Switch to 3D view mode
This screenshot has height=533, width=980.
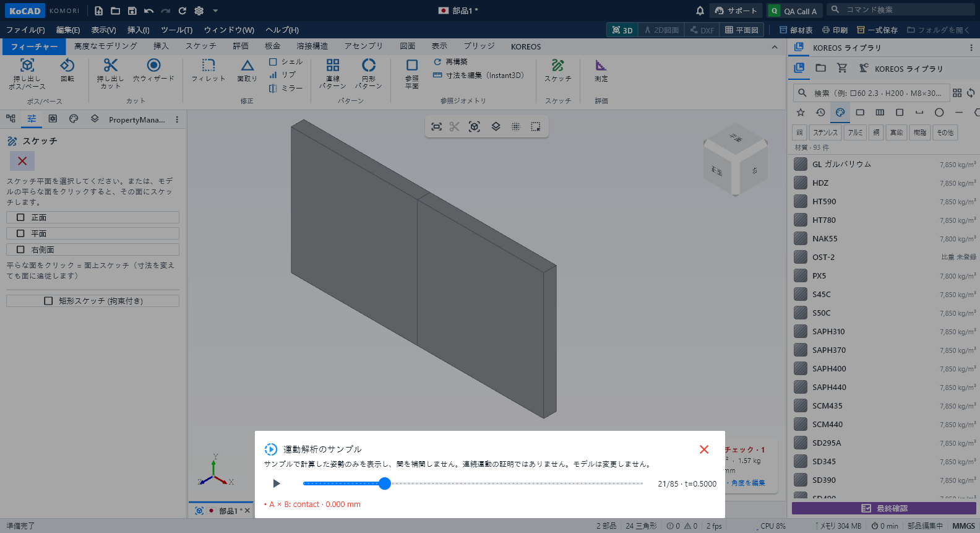point(622,30)
